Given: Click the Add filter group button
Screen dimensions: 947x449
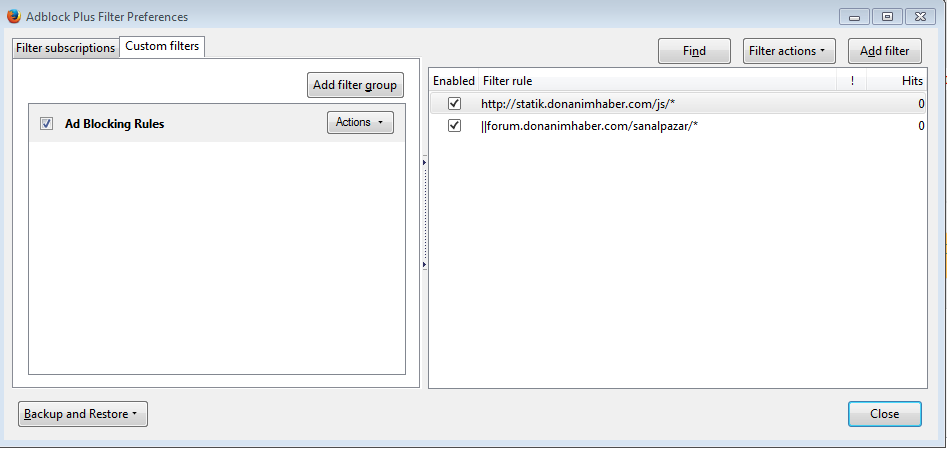Looking at the screenshot, I should click(x=355, y=85).
